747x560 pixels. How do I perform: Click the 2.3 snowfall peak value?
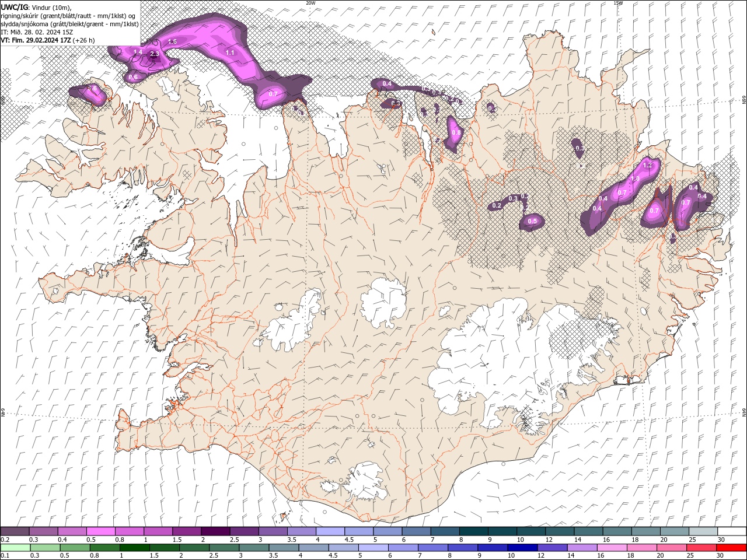[x=155, y=54]
